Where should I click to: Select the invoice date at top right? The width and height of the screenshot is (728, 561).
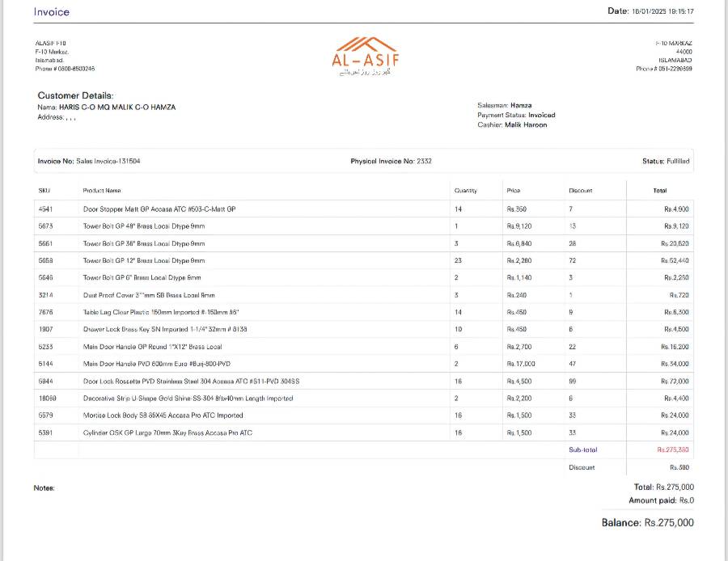651,11
